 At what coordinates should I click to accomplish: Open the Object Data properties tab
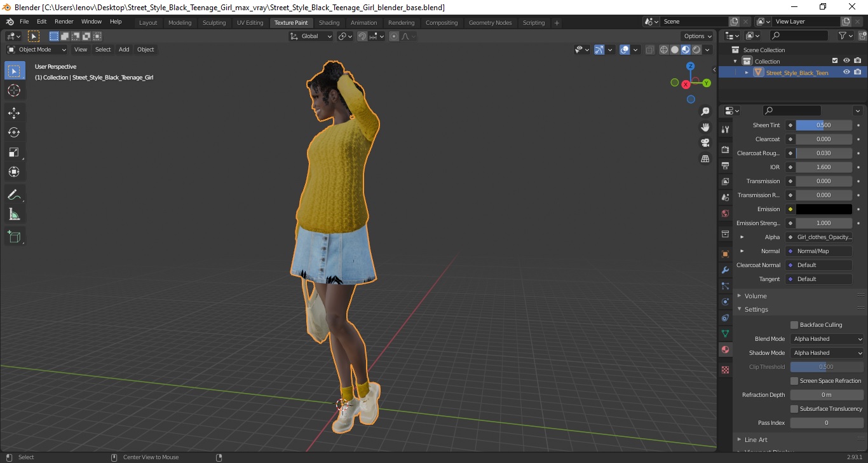(725, 333)
